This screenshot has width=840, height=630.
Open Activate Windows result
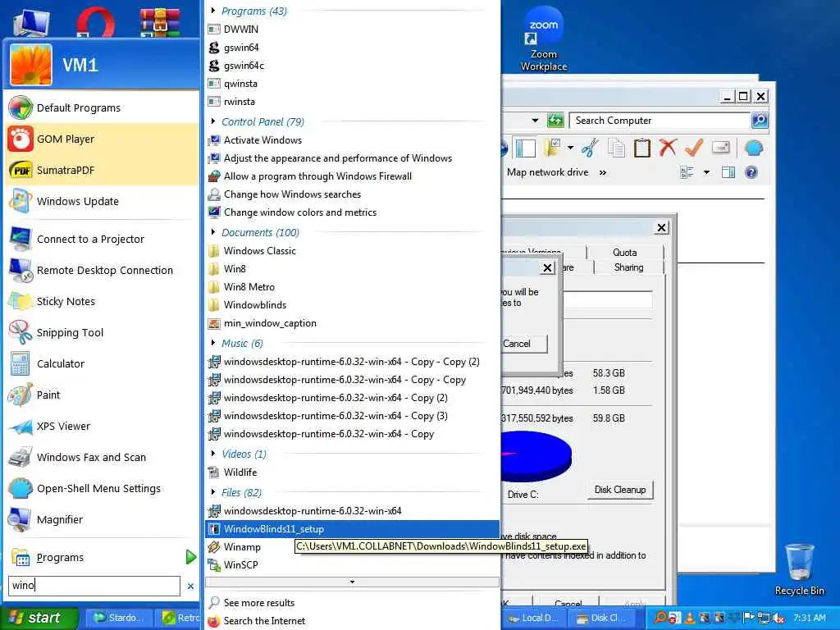tap(353, 139)
